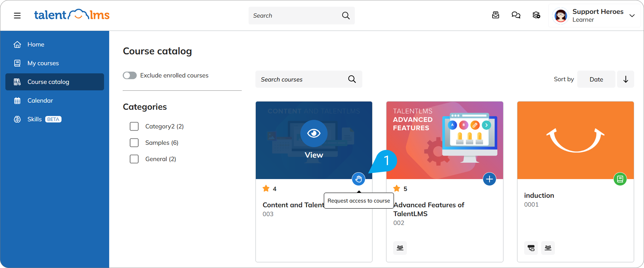Open the messages inbox icon
This screenshot has height=268, width=644.
click(495, 15)
